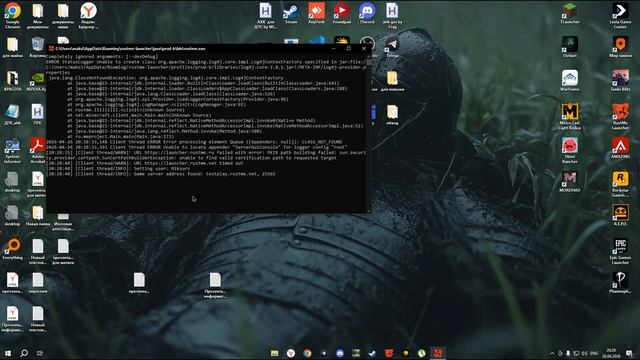Viewport: 640px width, 360px height.
Task: Maximize the rustme console window
Action: [349, 48]
